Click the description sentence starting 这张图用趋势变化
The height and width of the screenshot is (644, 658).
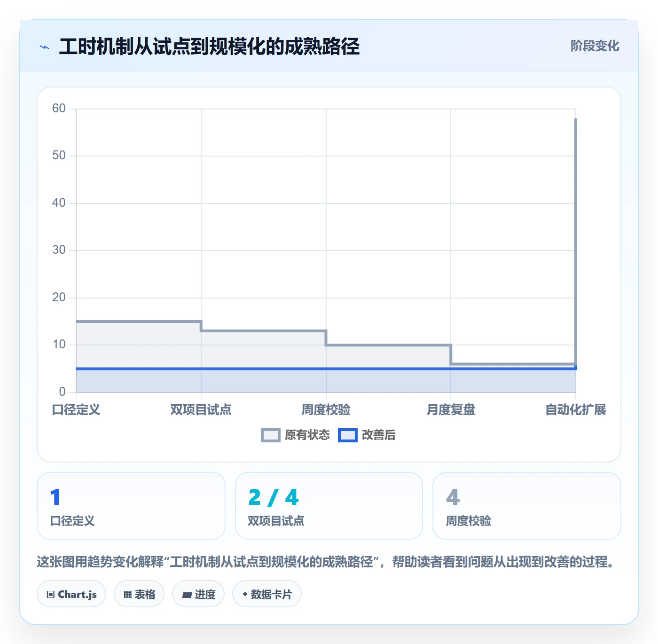point(326,562)
